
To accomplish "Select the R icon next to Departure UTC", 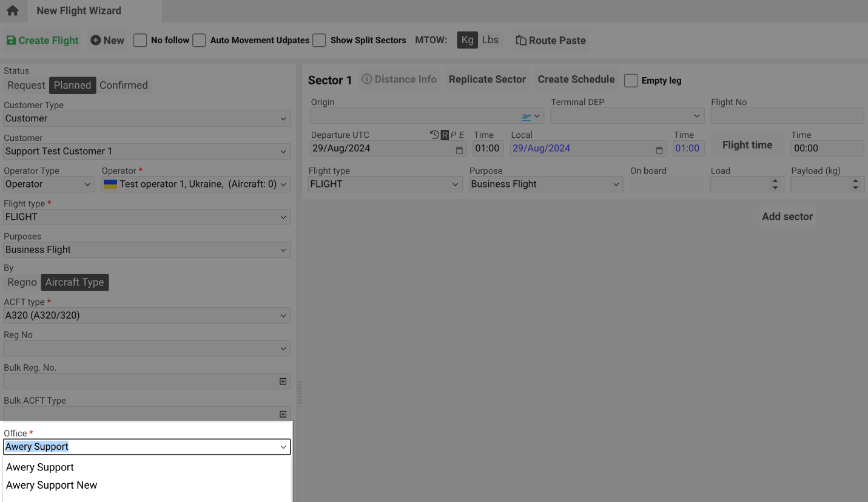I will tap(445, 135).
